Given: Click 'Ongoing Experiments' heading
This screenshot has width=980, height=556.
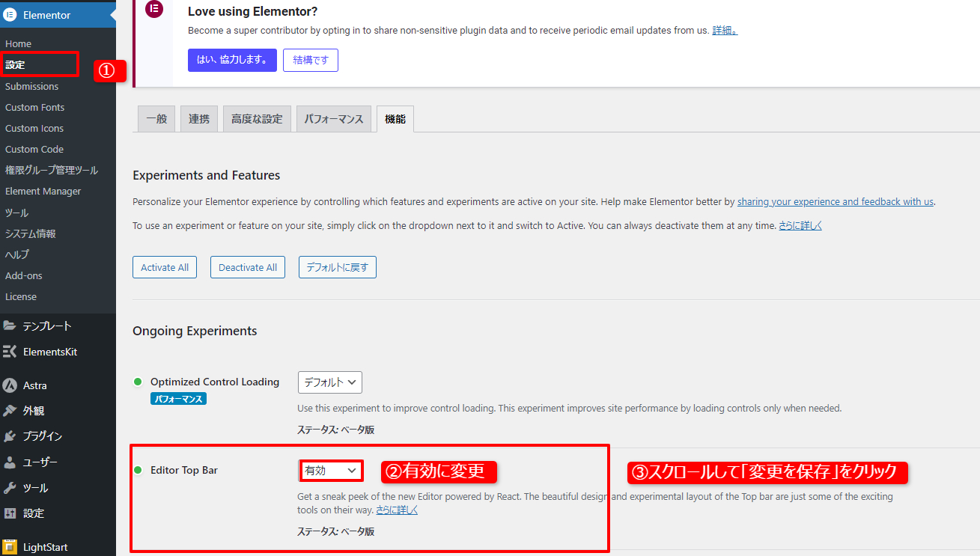Looking at the screenshot, I should coord(195,331).
